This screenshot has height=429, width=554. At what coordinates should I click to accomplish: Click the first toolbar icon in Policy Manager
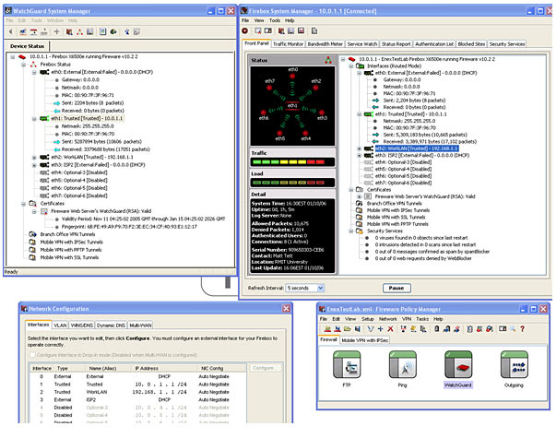pos(328,329)
